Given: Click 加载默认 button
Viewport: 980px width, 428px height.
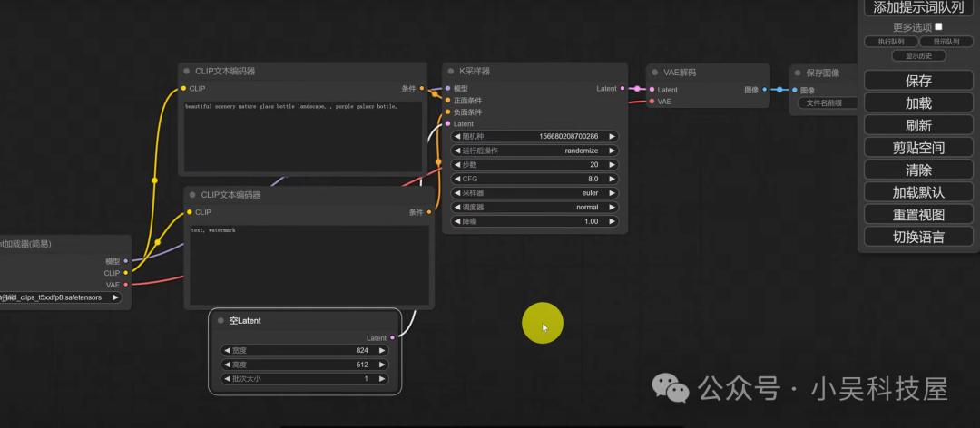Looking at the screenshot, I should pos(918,192).
